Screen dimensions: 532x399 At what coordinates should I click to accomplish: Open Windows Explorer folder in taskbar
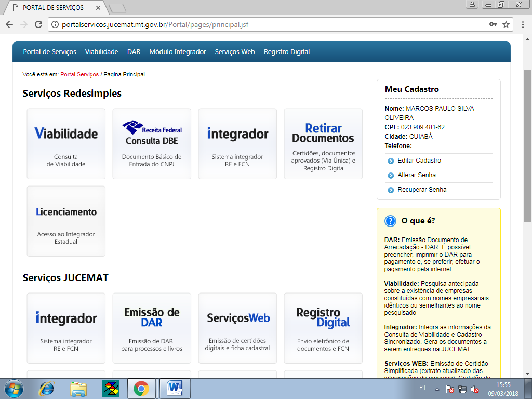pos(79,389)
